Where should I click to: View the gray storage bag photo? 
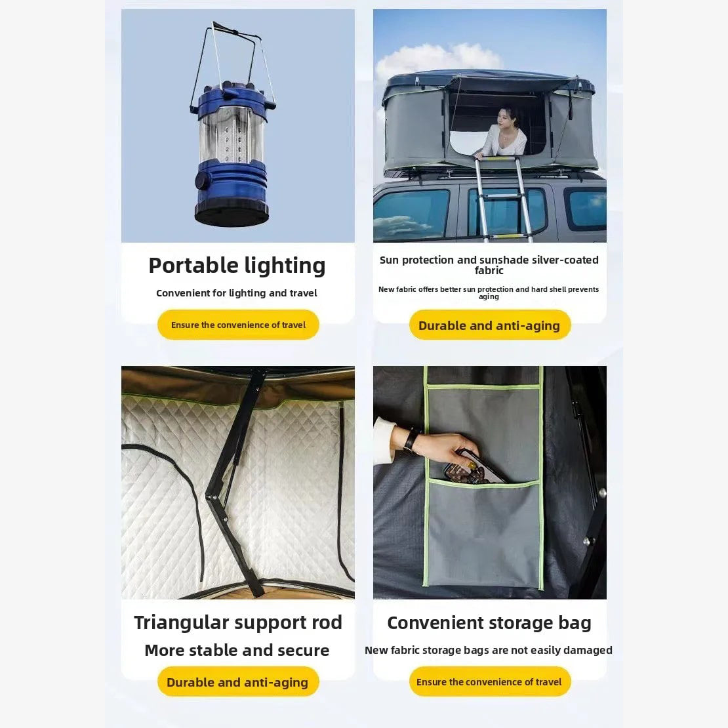click(490, 483)
